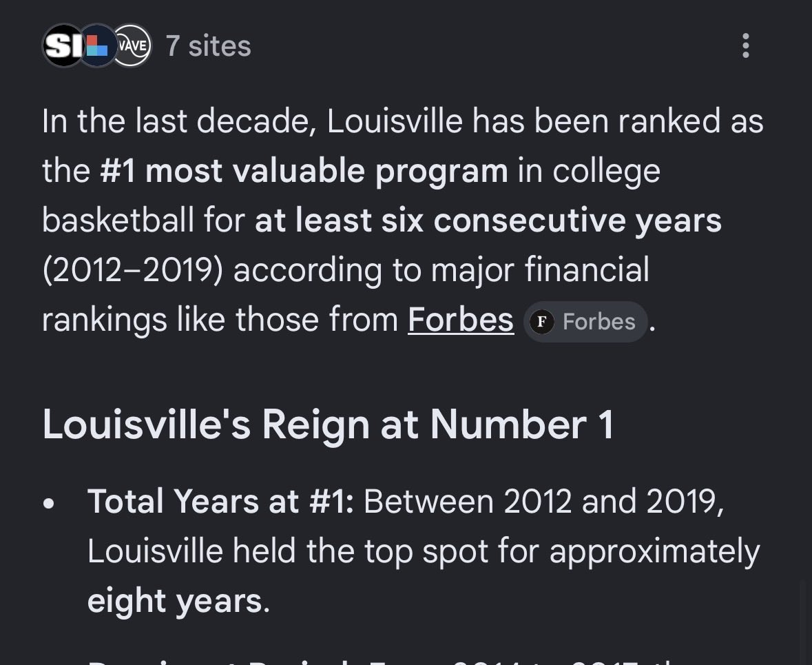
Task: Select the 'Louisville's Reign at Number 1' heading
Action: [x=328, y=425]
